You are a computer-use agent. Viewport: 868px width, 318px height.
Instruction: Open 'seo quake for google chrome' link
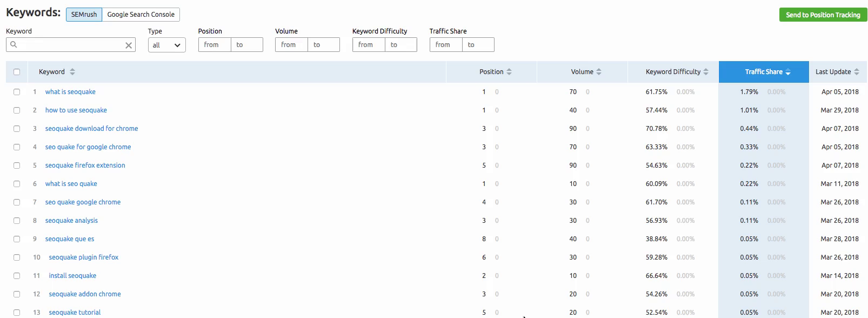pyautogui.click(x=88, y=147)
